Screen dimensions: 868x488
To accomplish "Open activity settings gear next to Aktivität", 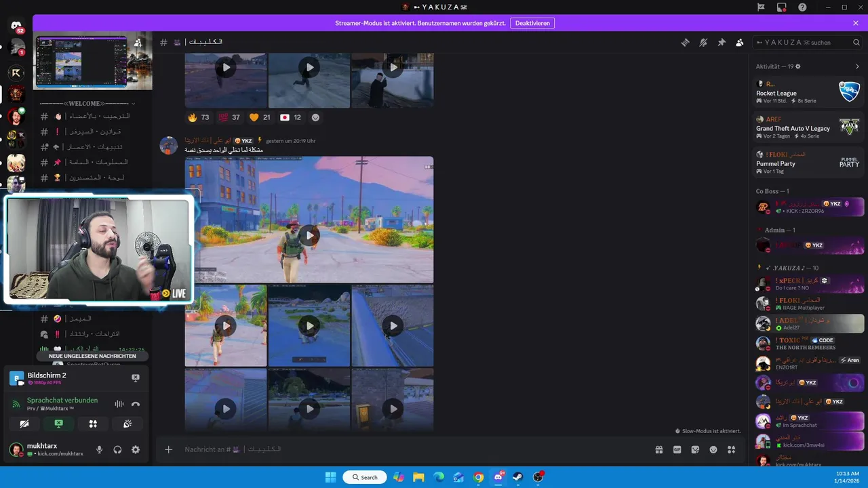I will click(x=798, y=66).
